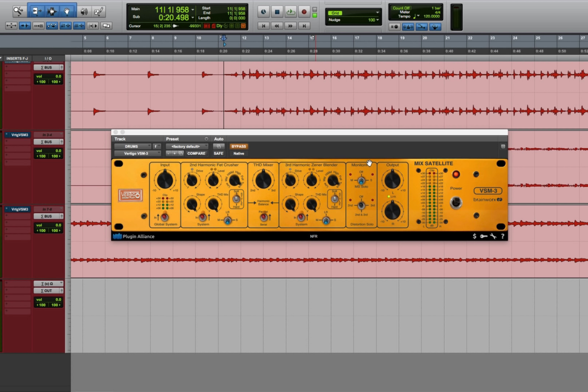Image resolution: width=588 pixels, height=392 pixels.
Task: Toggle the VSM-3 Power switch
Action: 456,202
